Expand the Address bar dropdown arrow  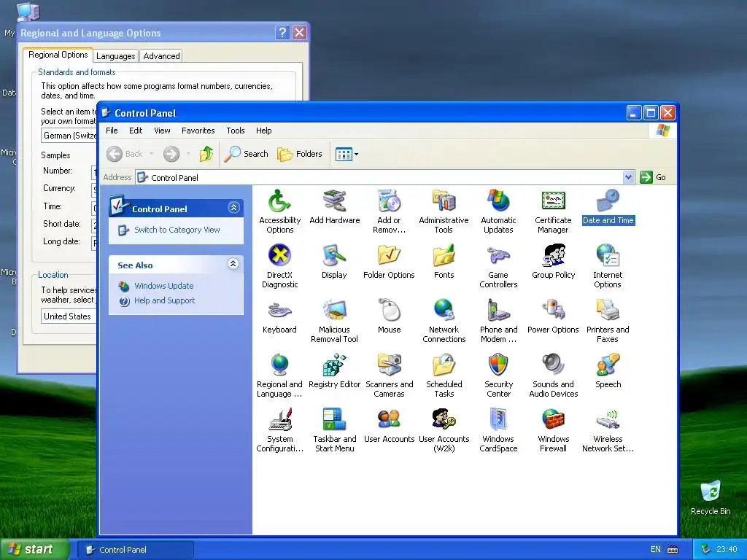[x=628, y=177]
